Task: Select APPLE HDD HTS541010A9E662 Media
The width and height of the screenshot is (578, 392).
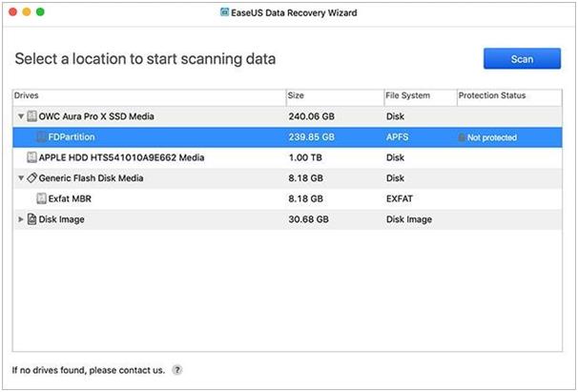Action: [121, 157]
